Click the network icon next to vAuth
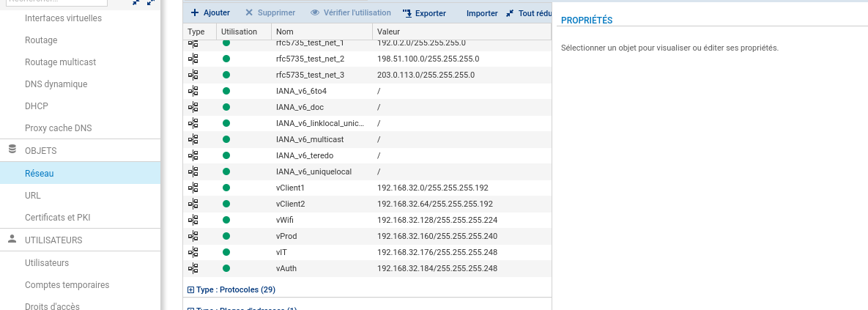This screenshot has width=868, height=310. (193, 268)
